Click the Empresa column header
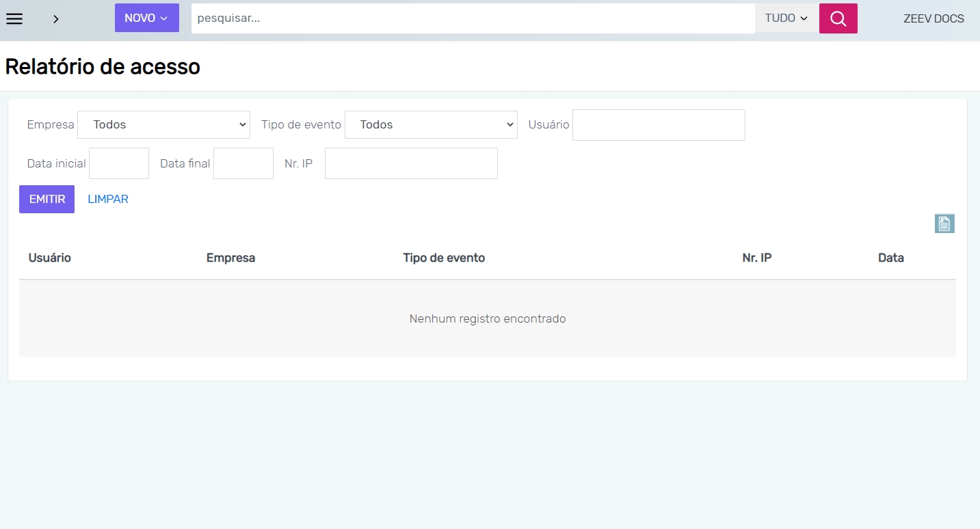 point(230,258)
